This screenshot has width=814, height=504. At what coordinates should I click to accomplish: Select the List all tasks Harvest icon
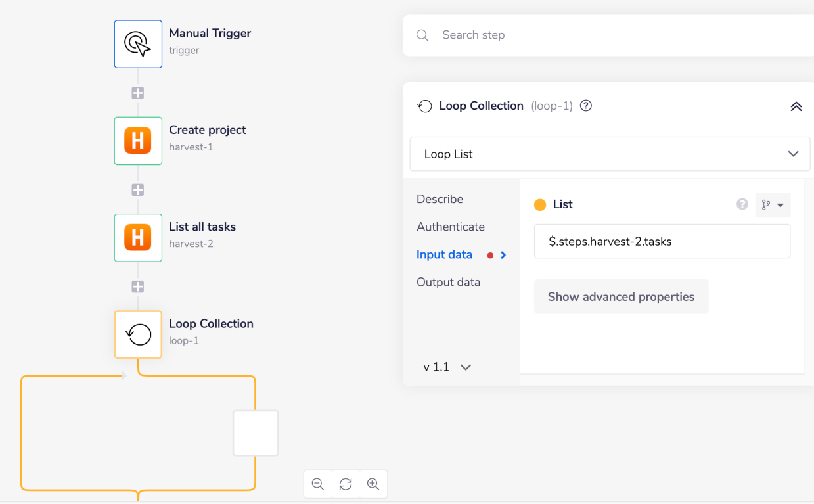point(138,237)
